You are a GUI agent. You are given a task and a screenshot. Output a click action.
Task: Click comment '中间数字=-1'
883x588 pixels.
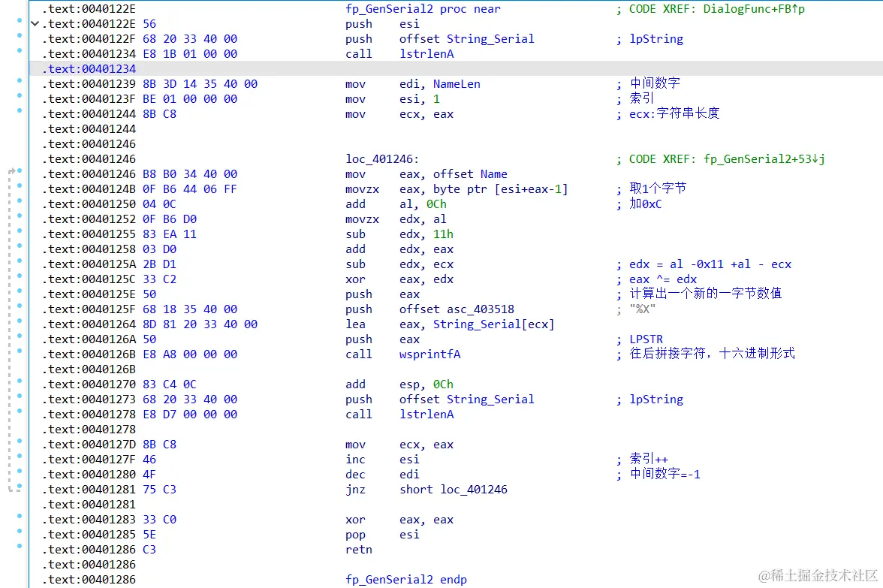(665, 475)
